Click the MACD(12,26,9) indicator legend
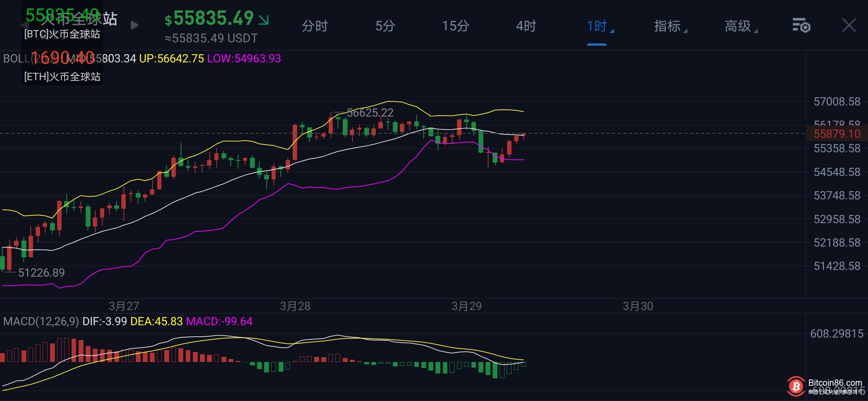 (x=41, y=321)
